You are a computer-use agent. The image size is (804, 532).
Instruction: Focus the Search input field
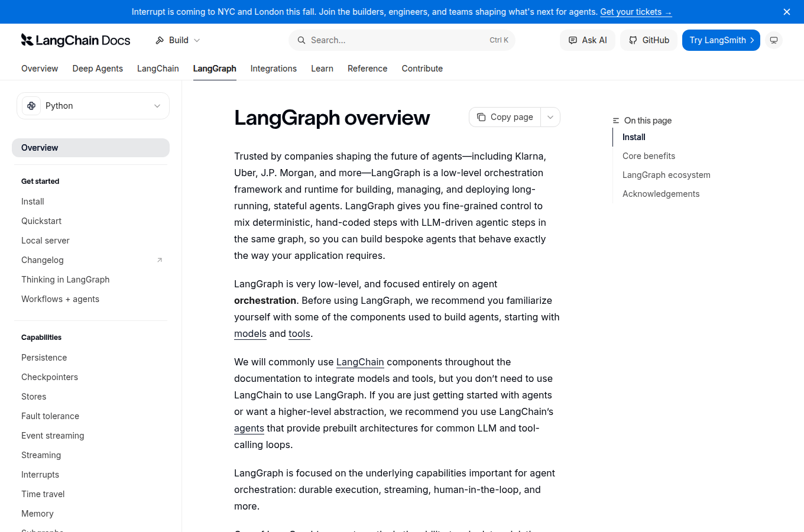[x=402, y=40]
